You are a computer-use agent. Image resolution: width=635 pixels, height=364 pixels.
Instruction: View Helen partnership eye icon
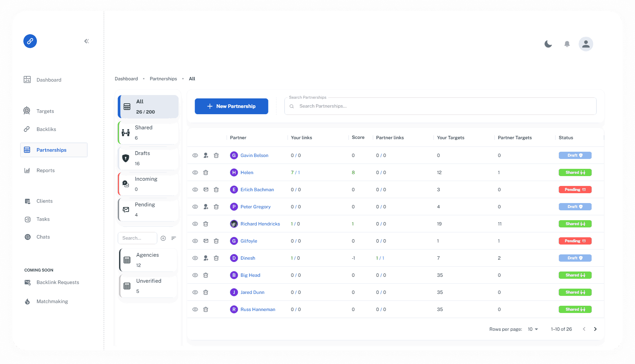(x=195, y=172)
